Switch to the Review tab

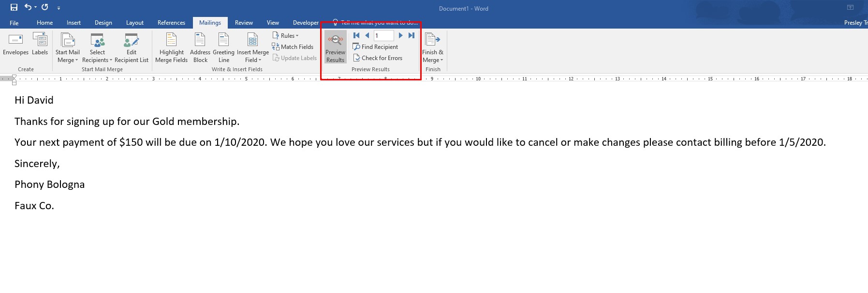tap(244, 23)
